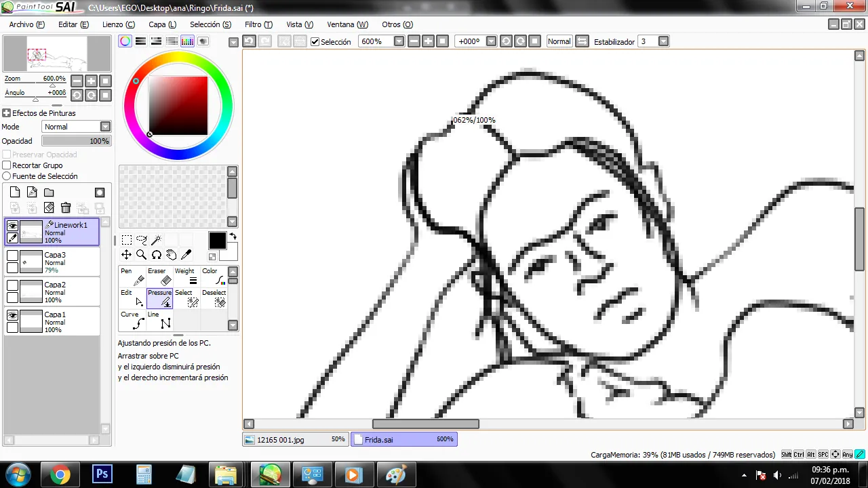This screenshot has width=868, height=488.
Task: Uncheck the Selección checkbox in the toolbar
Action: coord(315,42)
